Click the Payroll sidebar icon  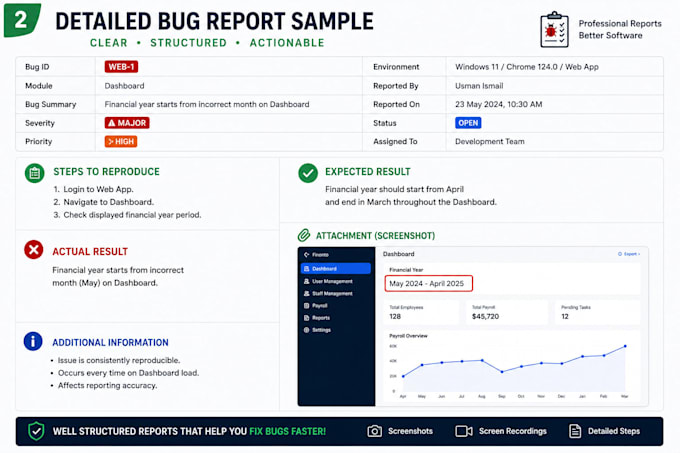pos(307,306)
